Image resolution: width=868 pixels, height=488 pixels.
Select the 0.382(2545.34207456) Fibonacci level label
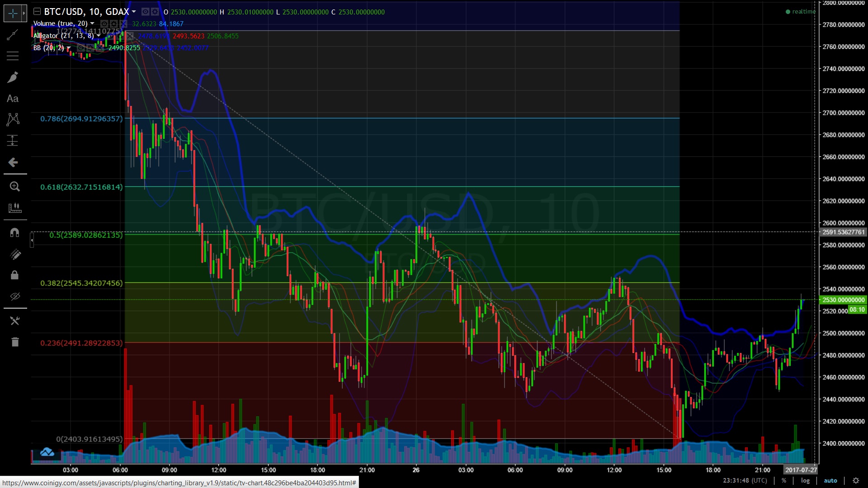[81, 283]
